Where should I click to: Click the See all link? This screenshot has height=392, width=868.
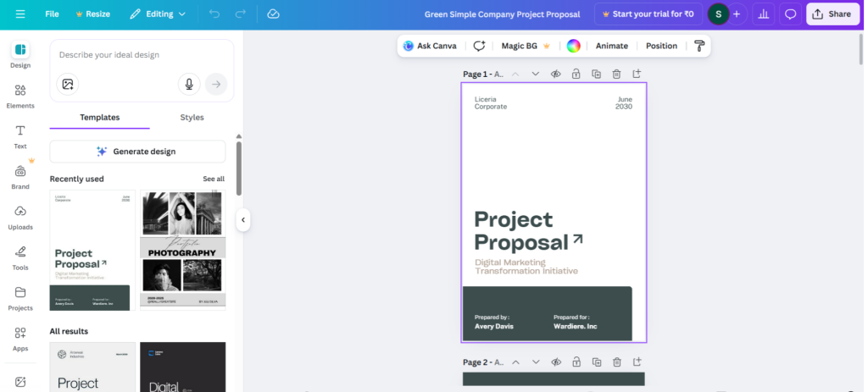point(214,179)
